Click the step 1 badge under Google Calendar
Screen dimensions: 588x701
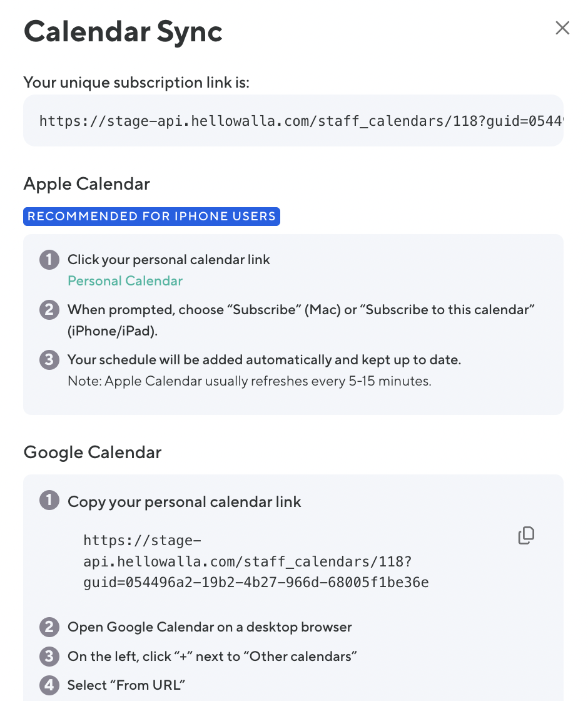49,501
